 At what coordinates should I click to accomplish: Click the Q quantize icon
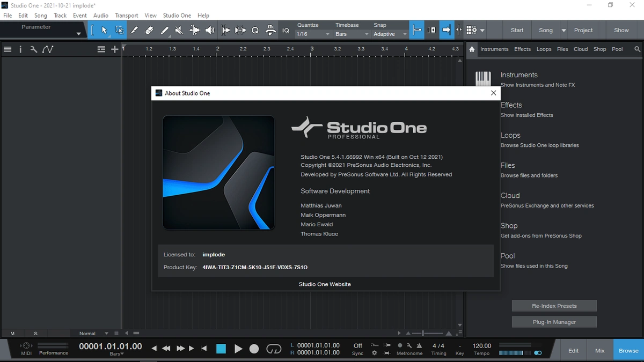point(255,30)
